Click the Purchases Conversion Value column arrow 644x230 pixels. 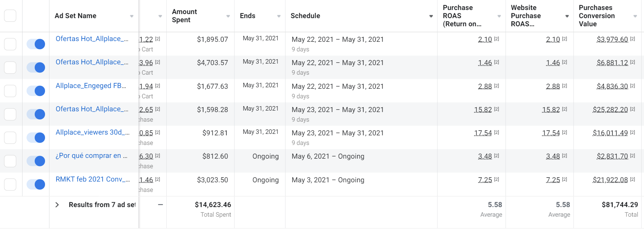[635, 16]
